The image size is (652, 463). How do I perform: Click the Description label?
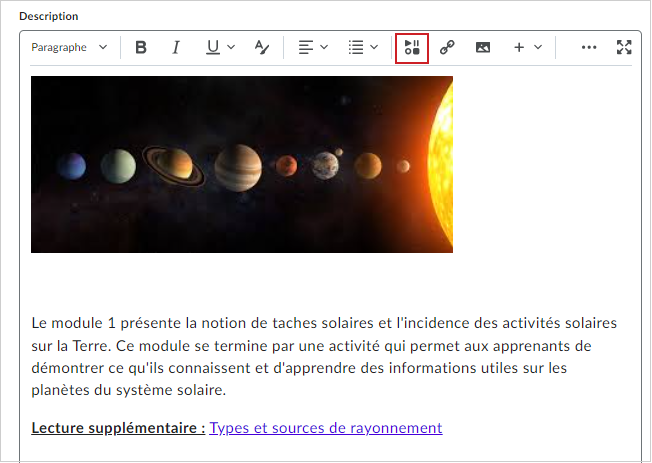[49, 16]
